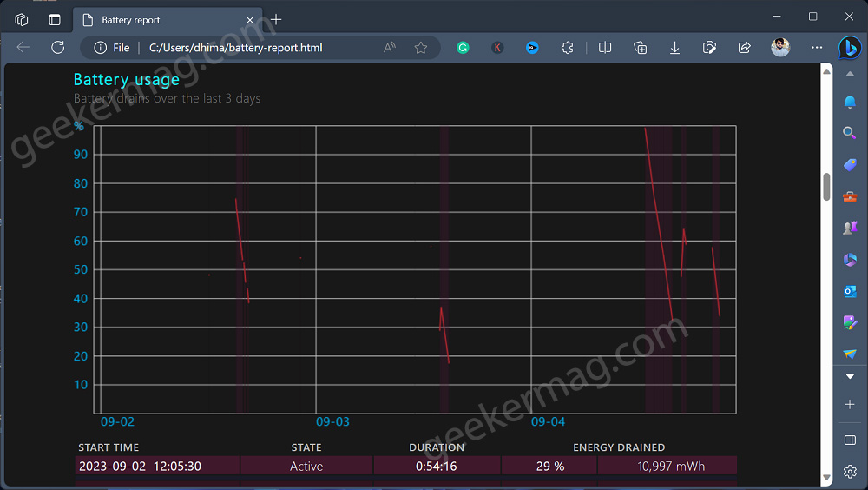The height and width of the screenshot is (490, 868).
Task: Click the 09-02 date label on the chart
Action: pos(117,422)
